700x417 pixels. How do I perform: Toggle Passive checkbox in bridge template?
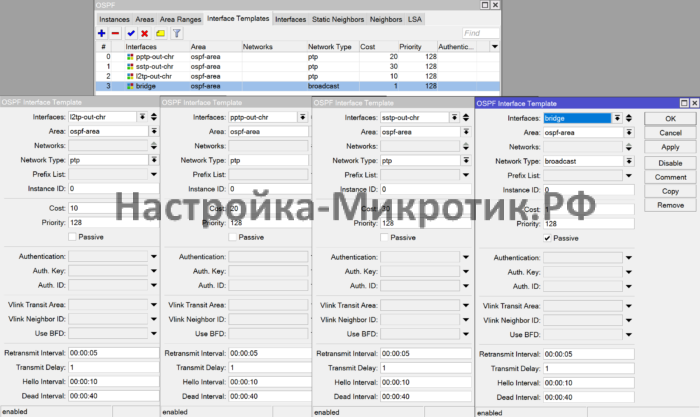(x=547, y=238)
